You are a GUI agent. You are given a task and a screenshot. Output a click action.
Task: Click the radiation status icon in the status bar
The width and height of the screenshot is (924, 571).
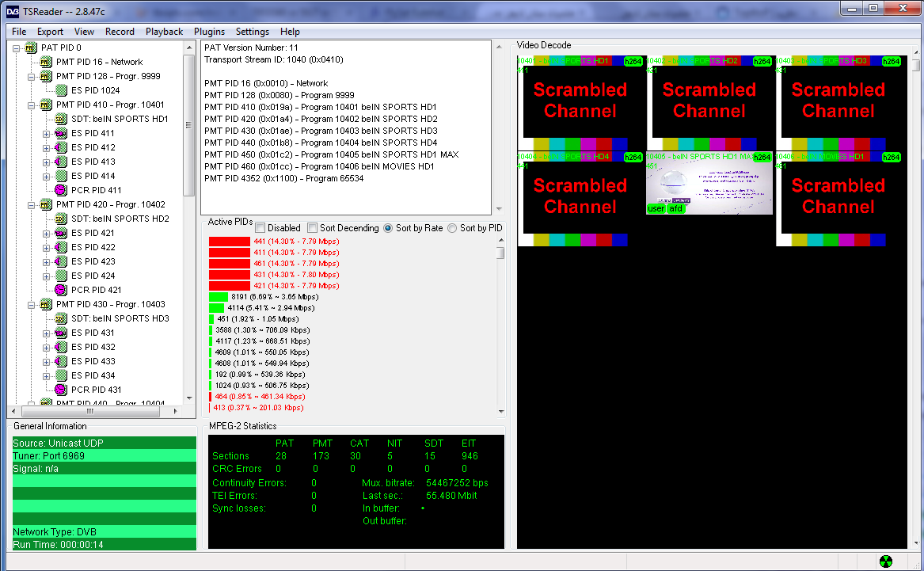click(x=885, y=561)
